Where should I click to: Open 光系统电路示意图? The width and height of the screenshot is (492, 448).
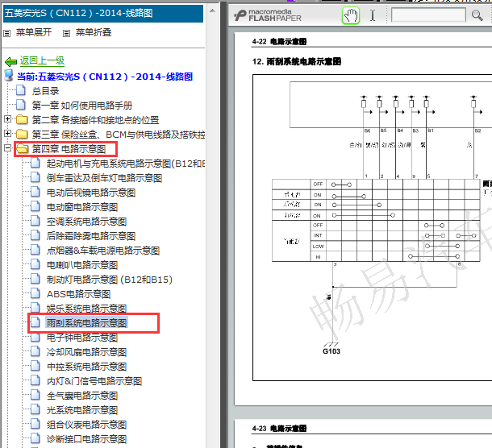[x=82, y=410]
